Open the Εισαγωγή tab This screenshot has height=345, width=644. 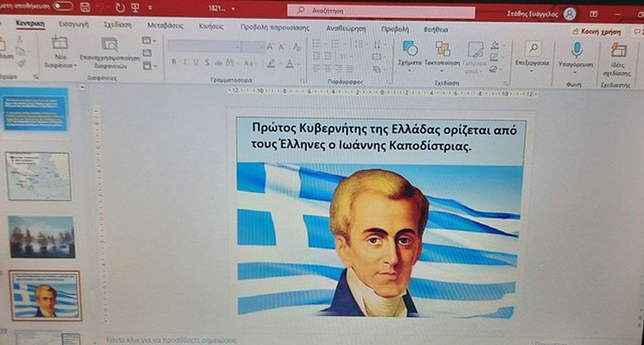pyautogui.click(x=73, y=24)
